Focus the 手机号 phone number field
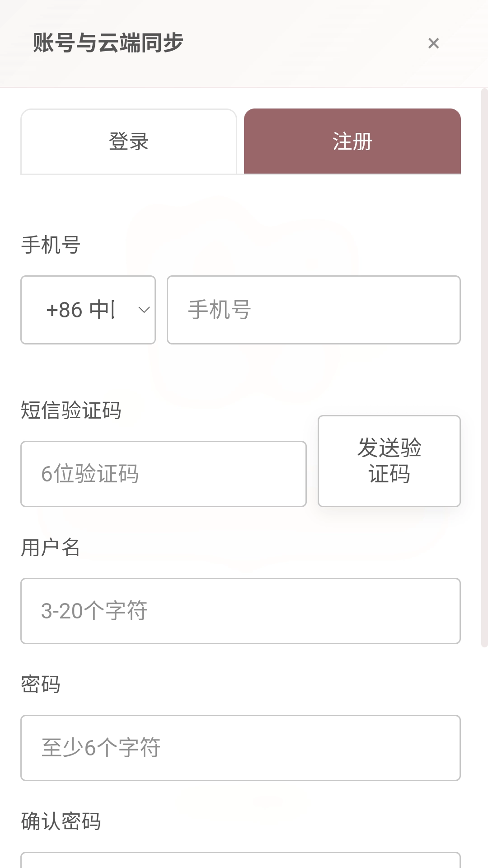Screen dimensions: 488x868 [314, 310]
